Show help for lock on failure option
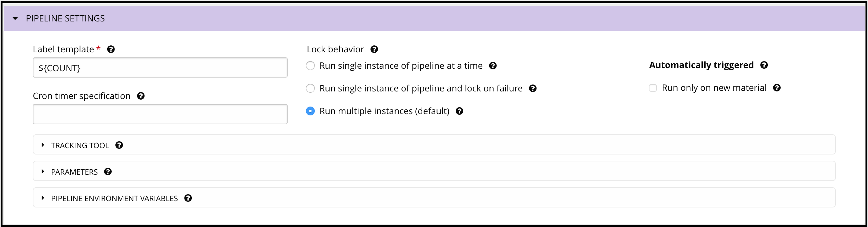The width and height of the screenshot is (868, 227). (x=533, y=88)
